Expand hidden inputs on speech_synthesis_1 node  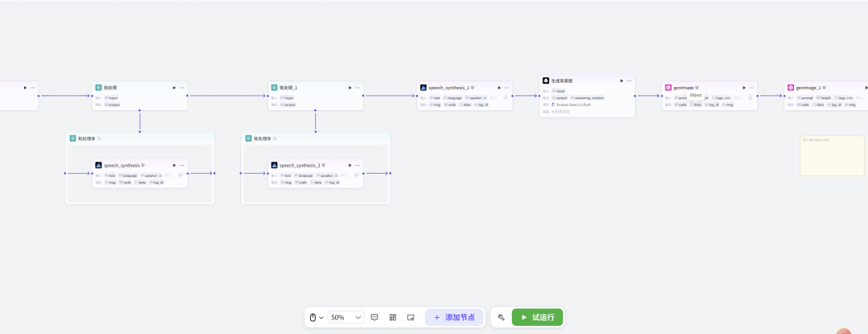click(x=506, y=97)
